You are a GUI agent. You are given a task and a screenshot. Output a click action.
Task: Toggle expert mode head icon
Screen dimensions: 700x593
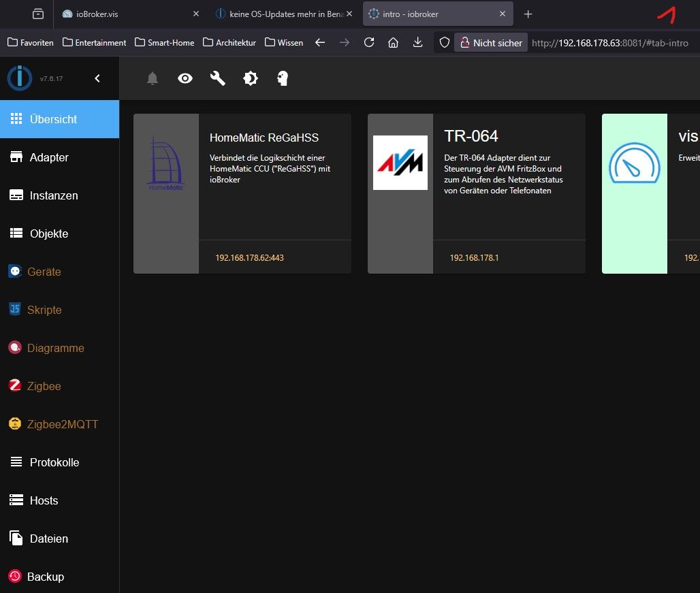pos(283,79)
